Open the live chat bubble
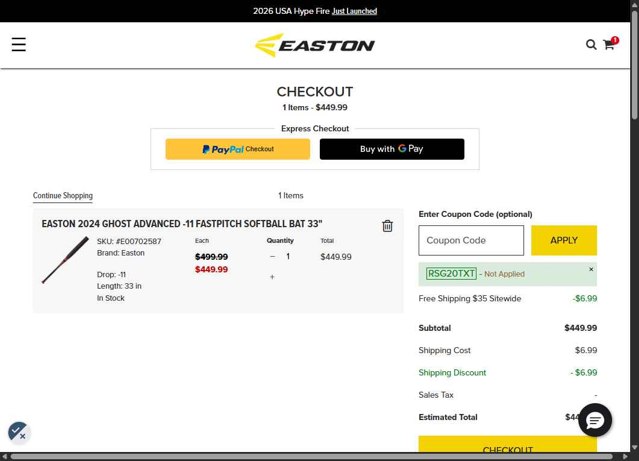This screenshot has height=461, width=639. 595,420
